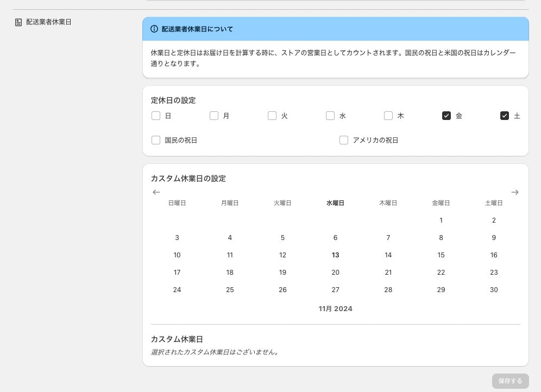This screenshot has height=392, width=541.
Task: Select date 8 in the calendar
Action: 441,238
